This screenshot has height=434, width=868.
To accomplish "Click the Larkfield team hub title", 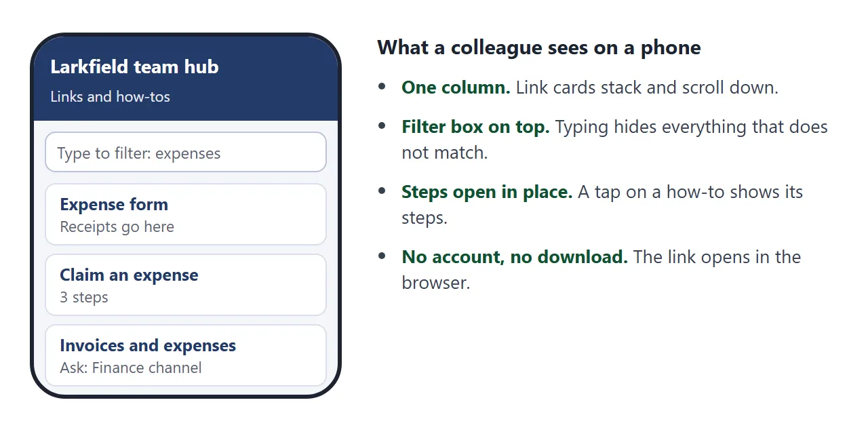I will coord(134,67).
